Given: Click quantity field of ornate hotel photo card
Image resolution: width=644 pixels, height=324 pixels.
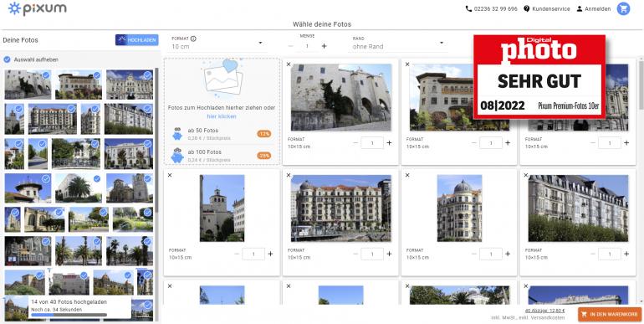Looking at the screenshot, I should tap(372, 255).
